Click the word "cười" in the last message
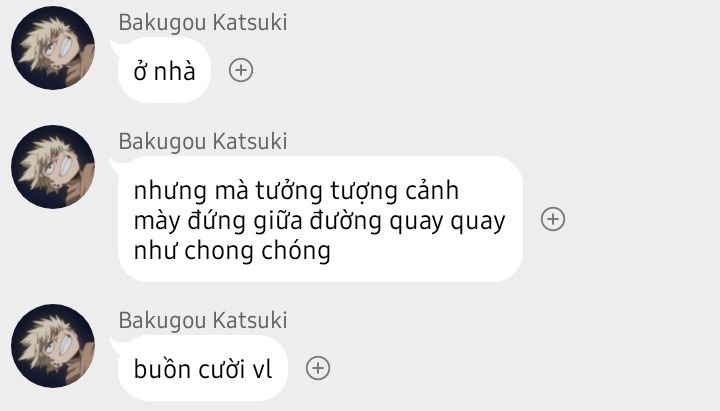The image size is (720, 411). tap(222, 369)
